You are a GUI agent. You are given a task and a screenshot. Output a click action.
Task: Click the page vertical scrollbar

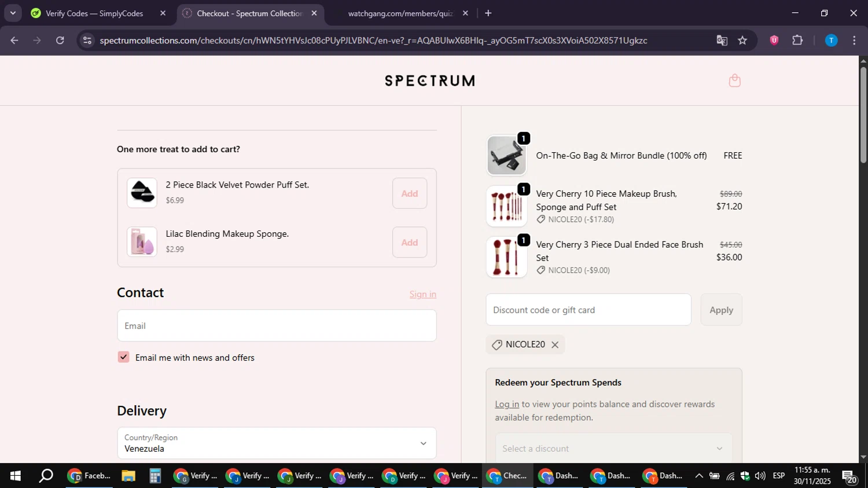863,115
